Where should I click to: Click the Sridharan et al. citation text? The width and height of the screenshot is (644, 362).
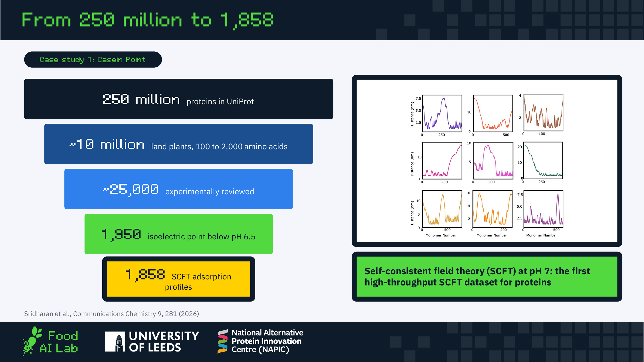coord(112,314)
